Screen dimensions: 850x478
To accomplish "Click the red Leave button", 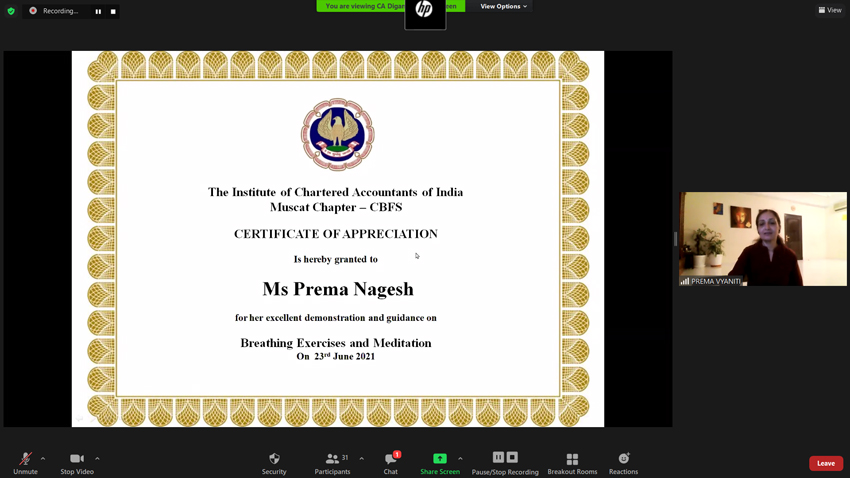I will pos(825,463).
